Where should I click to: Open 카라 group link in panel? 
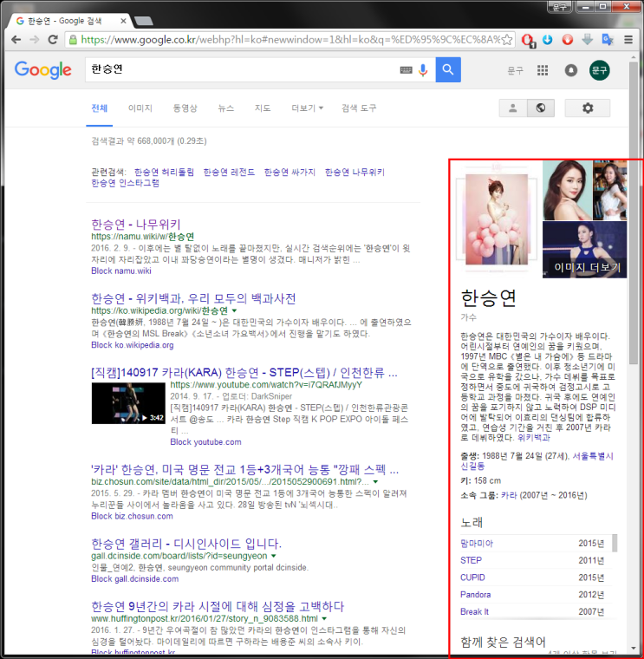(509, 495)
